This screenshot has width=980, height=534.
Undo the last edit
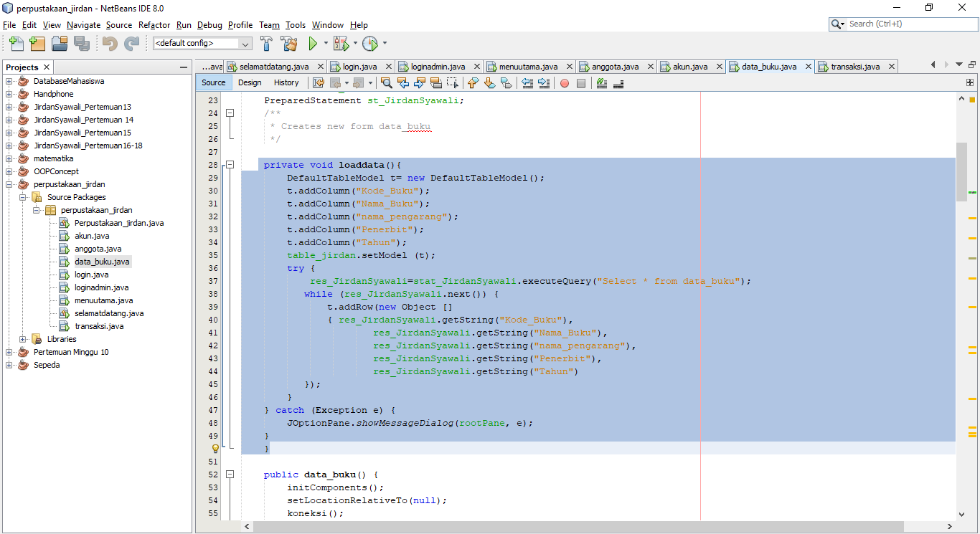pos(108,44)
